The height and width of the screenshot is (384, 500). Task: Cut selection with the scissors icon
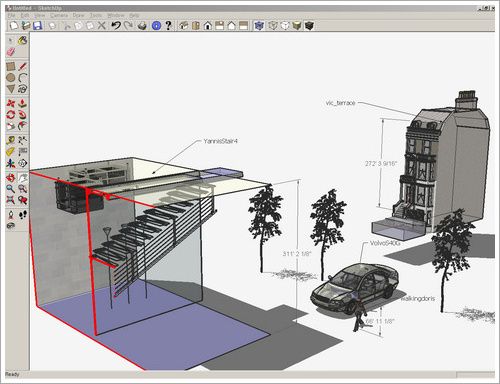pos(67,25)
